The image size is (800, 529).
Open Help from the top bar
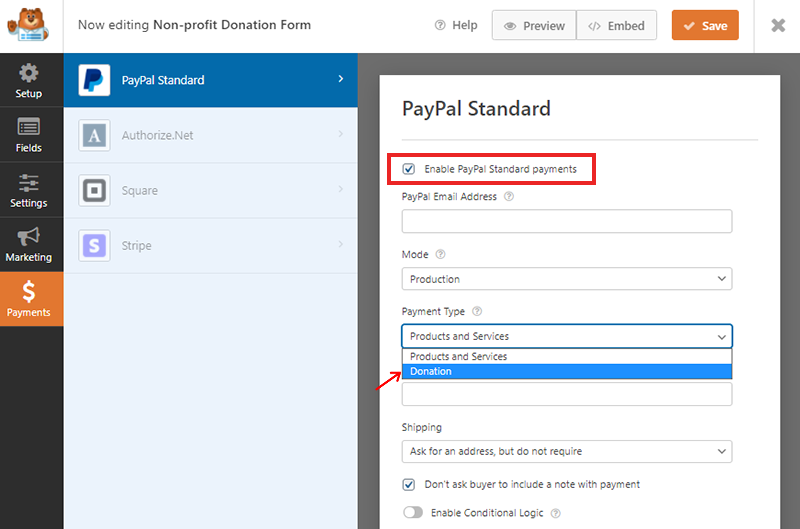pos(456,26)
